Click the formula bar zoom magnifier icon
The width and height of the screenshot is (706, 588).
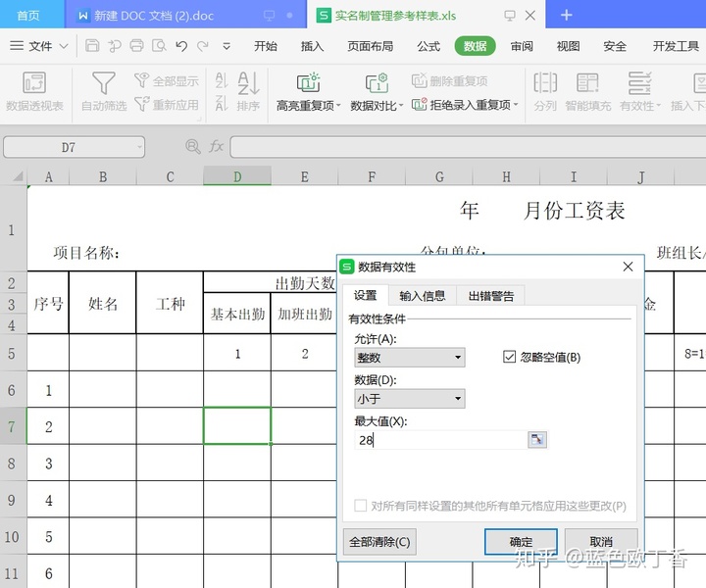193,147
